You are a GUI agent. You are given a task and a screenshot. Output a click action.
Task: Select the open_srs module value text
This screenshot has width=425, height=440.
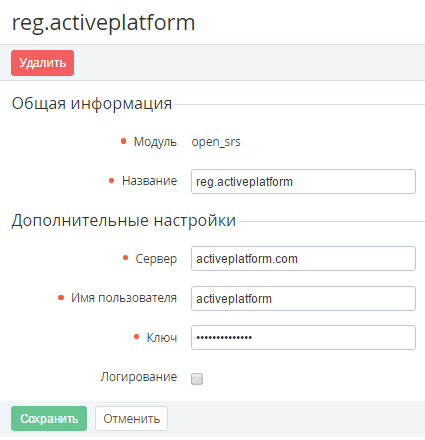coord(216,142)
